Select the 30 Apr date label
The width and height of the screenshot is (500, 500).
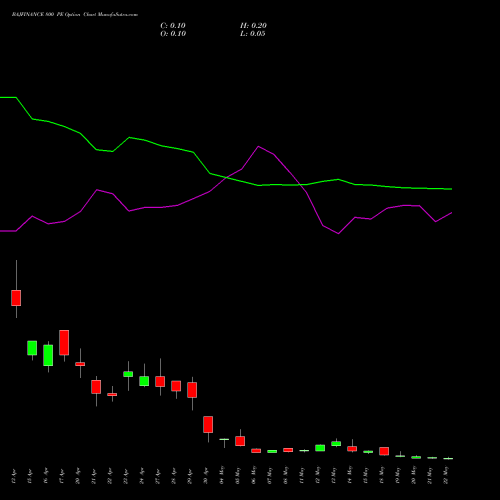coord(206,477)
